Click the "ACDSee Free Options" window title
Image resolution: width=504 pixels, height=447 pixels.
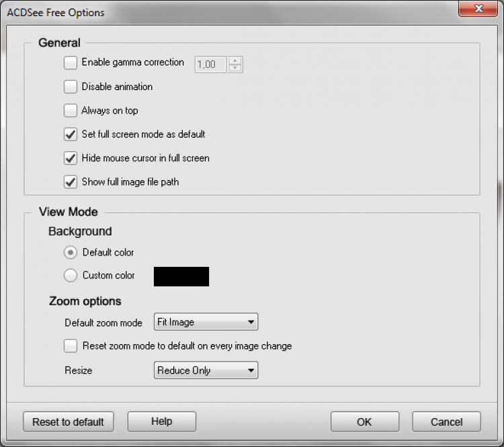pos(56,13)
